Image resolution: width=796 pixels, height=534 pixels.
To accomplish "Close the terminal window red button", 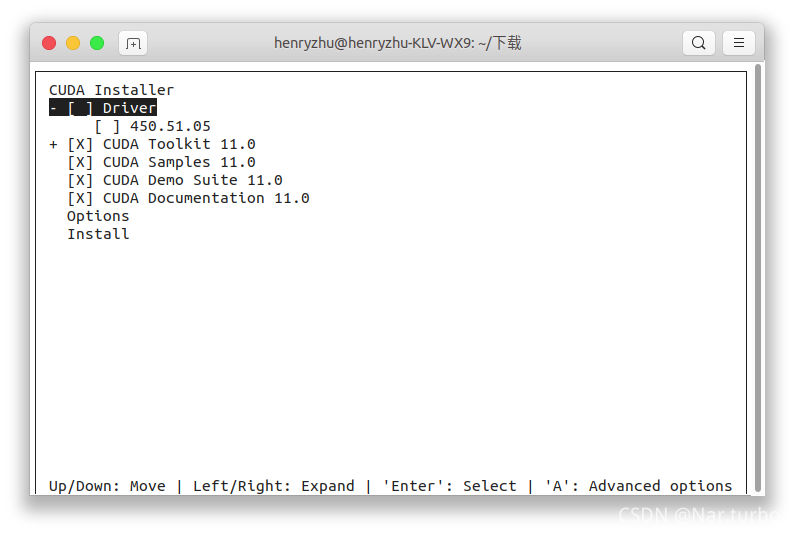I will [49, 43].
